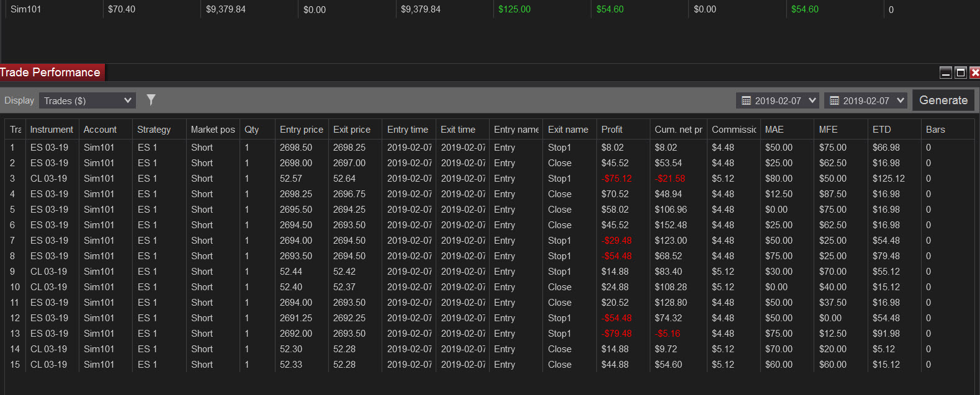Sort by Market pos column header
Image resolution: width=980 pixels, height=395 pixels.
[x=213, y=130]
